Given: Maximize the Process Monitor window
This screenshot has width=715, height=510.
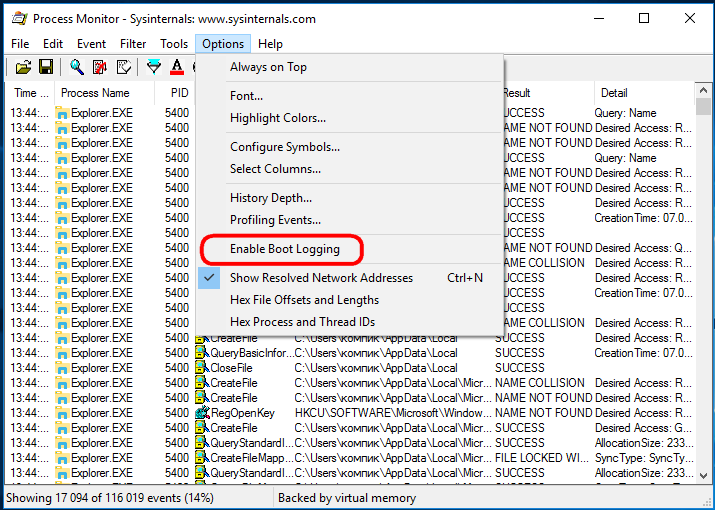Looking at the screenshot, I should (644, 18).
